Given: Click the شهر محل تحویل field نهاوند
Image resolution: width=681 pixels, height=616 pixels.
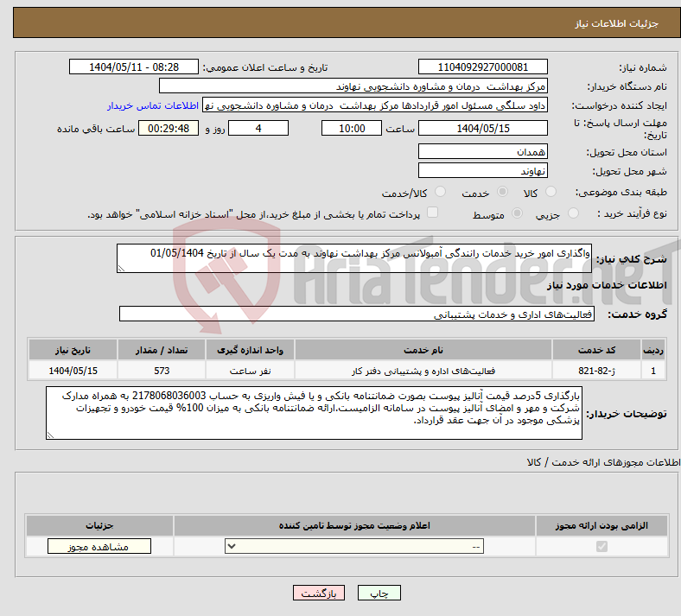Looking at the screenshot, I should coord(482,170).
